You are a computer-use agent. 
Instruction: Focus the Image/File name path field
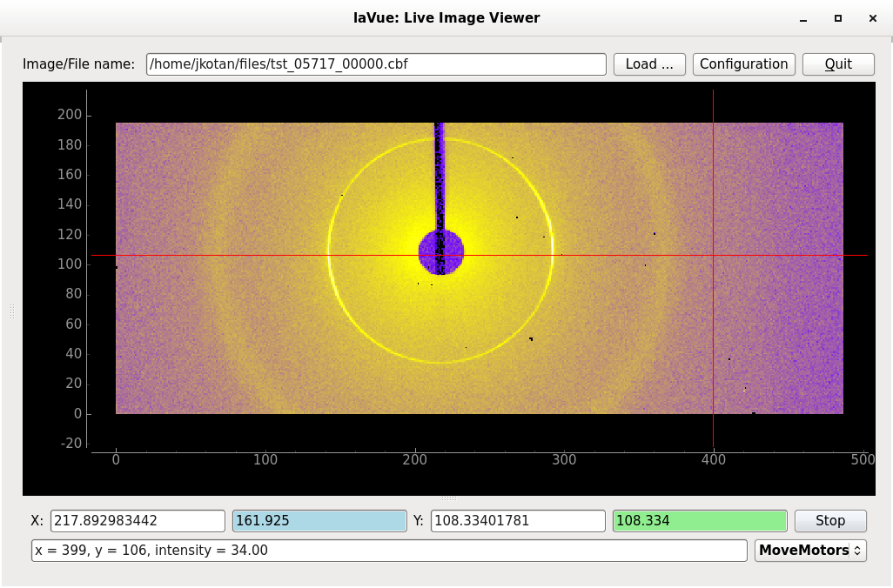(x=375, y=64)
